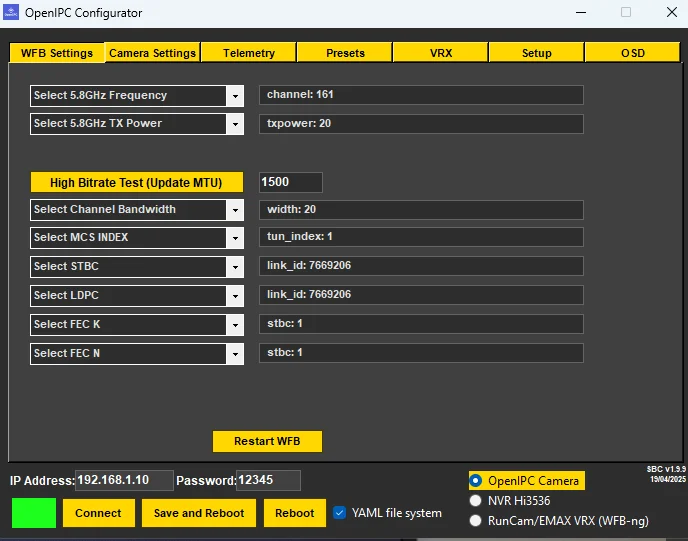This screenshot has width=688, height=541.
Task: Switch to the Camera Settings tab
Action: point(153,53)
